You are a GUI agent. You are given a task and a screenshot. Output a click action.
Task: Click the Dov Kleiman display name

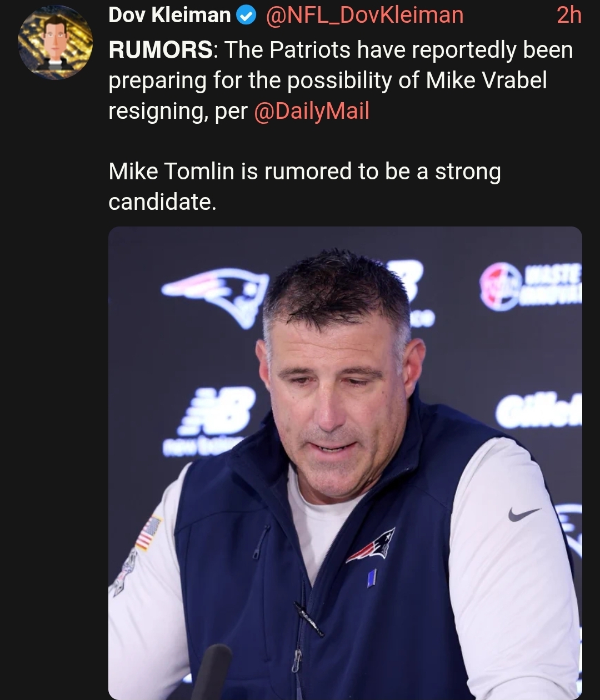(x=169, y=16)
